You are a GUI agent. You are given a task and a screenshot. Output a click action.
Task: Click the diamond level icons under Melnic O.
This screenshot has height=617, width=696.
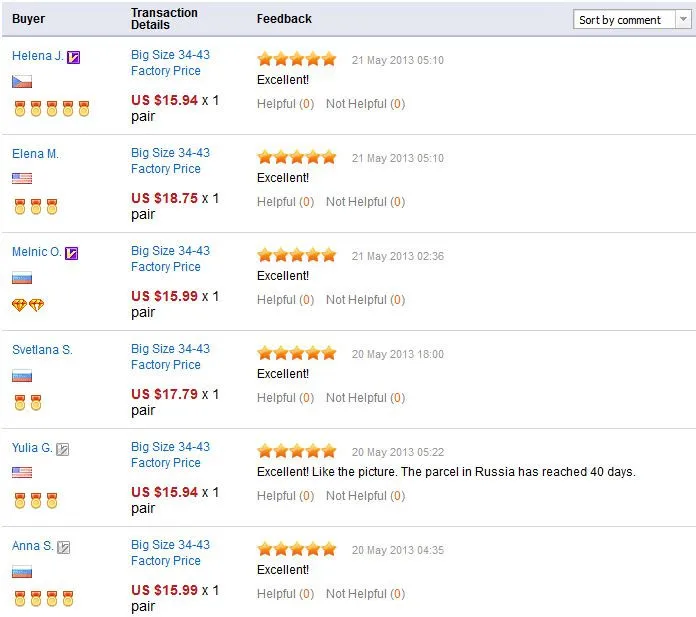click(x=28, y=305)
